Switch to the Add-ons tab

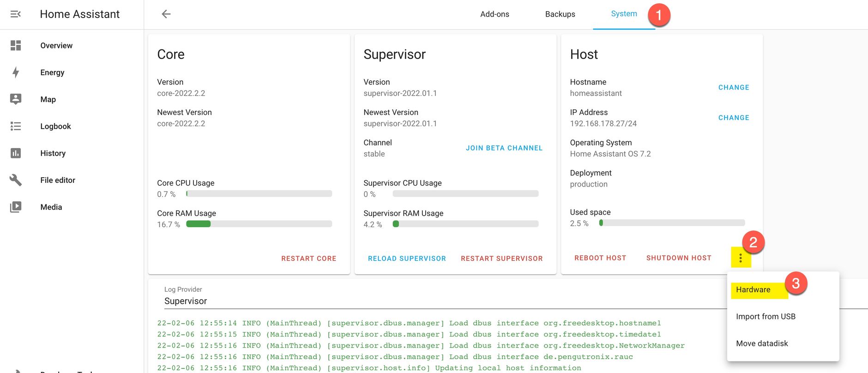coord(494,14)
